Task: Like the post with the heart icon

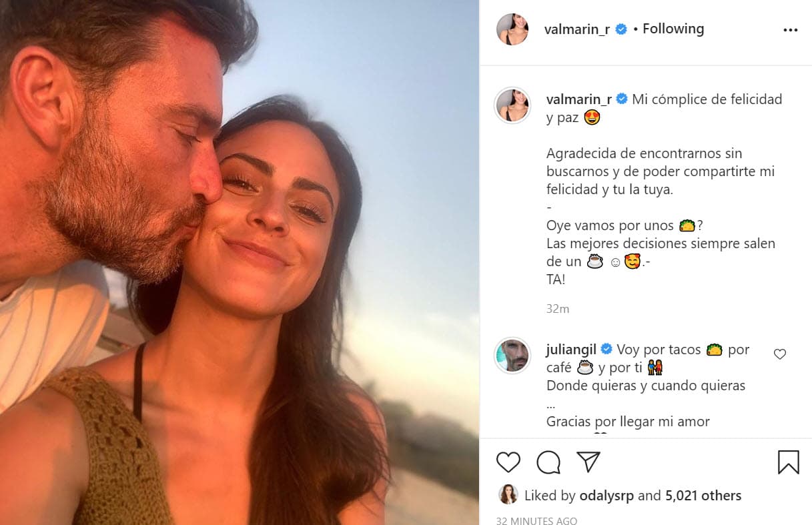Action: point(508,462)
